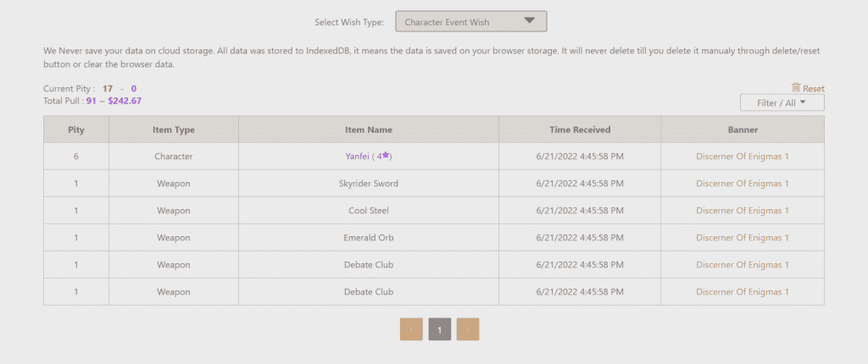Select page 1 in pagination
Viewport: 868px width, 364px height.
[439, 329]
